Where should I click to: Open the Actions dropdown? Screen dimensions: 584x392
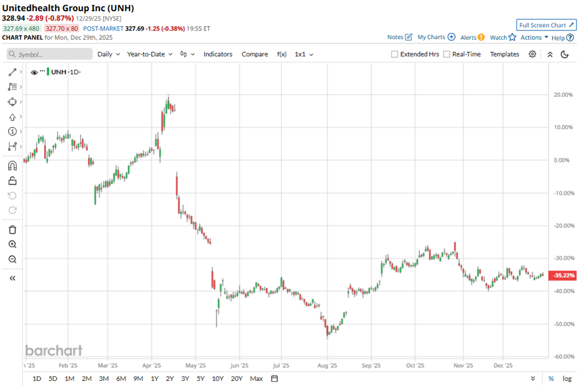(534, 37)
